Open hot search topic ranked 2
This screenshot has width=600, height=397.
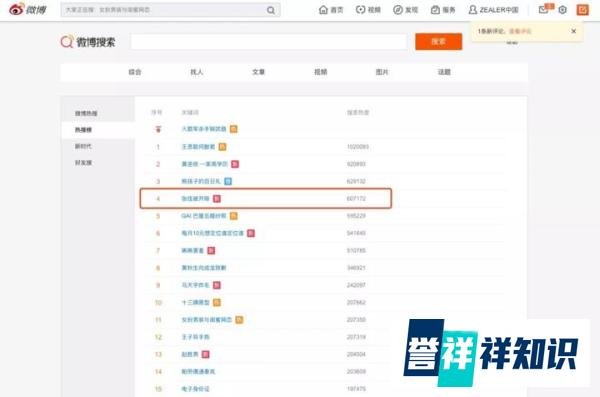(x=204, y=164)
